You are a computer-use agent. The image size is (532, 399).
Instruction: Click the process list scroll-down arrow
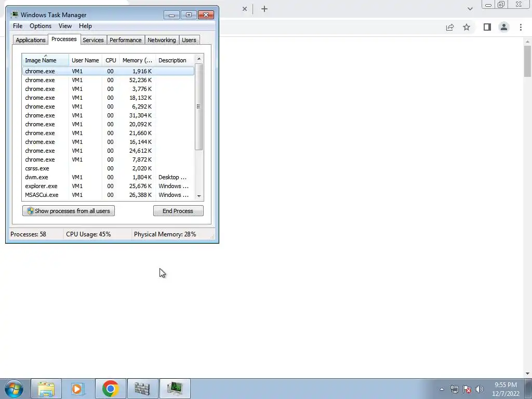199,196
